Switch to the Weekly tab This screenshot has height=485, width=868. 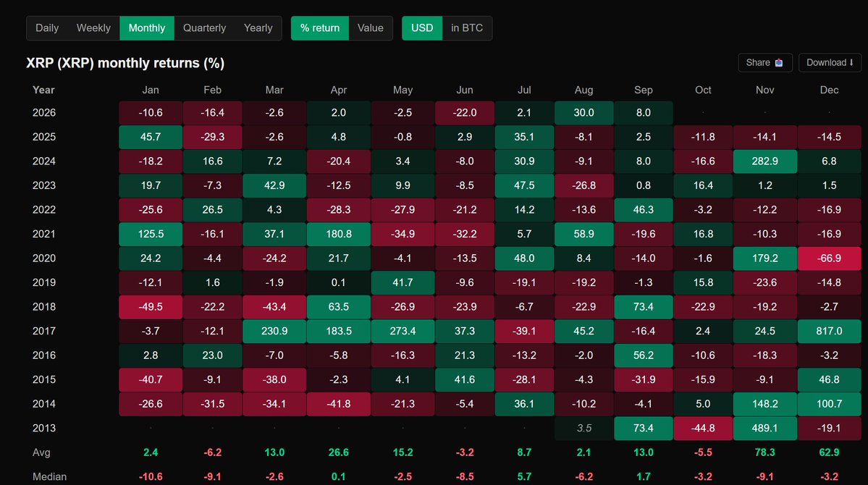coord(93,28)
